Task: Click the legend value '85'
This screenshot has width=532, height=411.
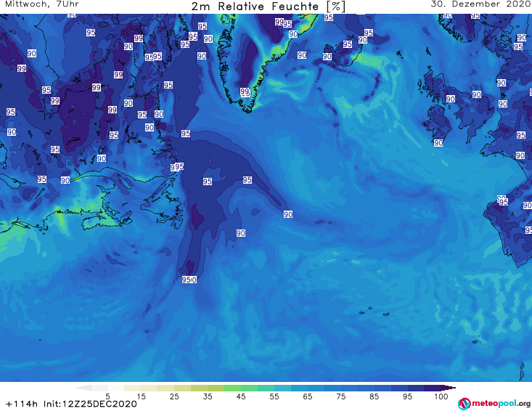Action: [x=374, y=396]
